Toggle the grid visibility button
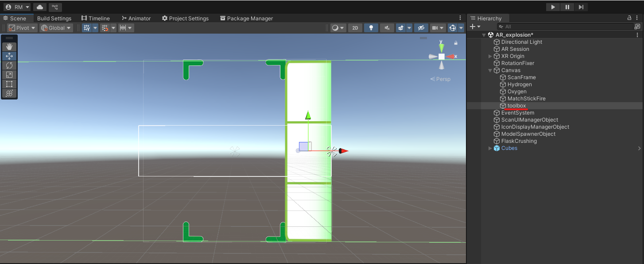The image size is (644, 264). (86, 28)
